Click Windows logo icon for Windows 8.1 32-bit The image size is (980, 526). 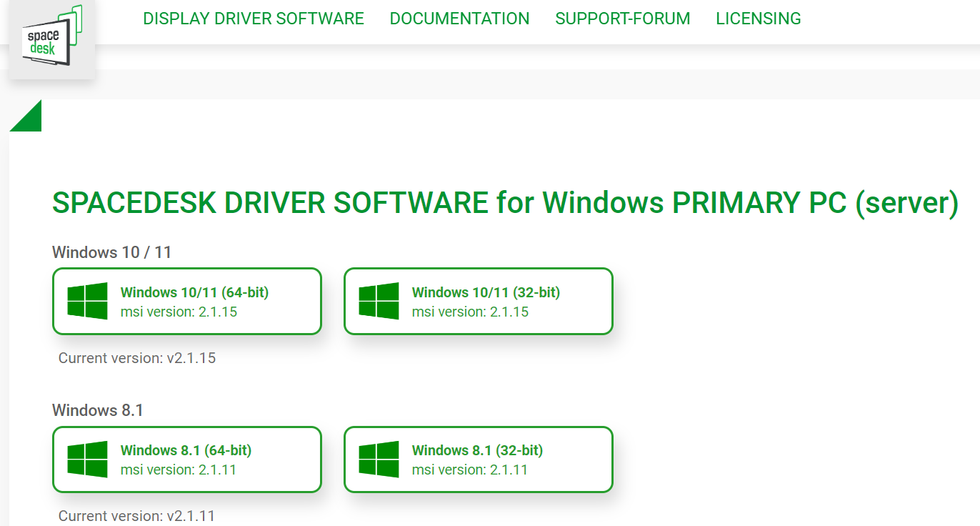pos(379,459)
